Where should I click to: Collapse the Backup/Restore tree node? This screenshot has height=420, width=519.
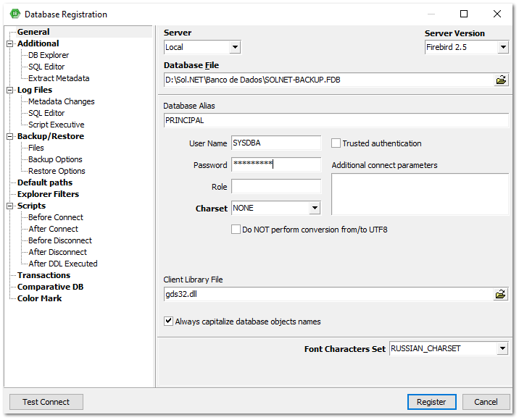(10, 136)
